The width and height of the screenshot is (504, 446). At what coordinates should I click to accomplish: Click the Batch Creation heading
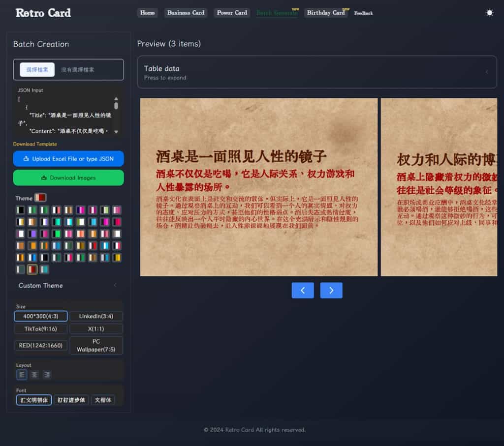tap(41, 44)
